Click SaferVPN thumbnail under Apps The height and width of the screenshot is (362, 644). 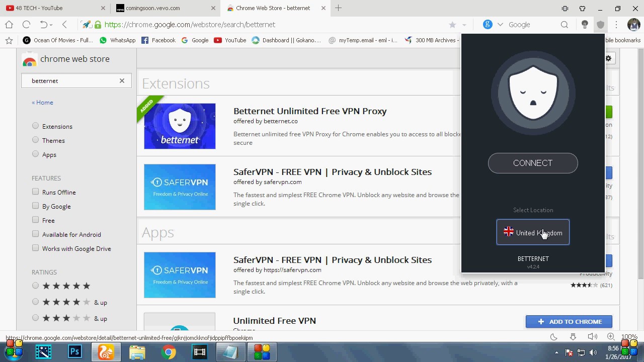coord(180,275)
